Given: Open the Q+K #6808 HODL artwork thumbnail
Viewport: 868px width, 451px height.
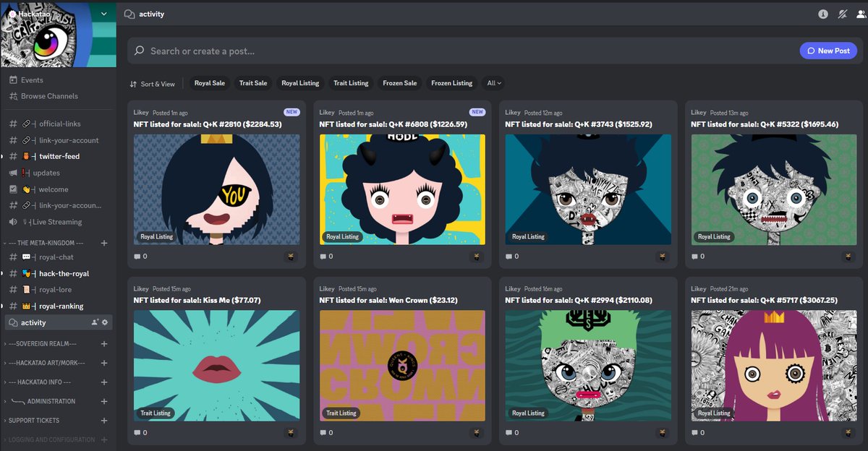Looking at the screenshot, I should click(x=402, y=189).
